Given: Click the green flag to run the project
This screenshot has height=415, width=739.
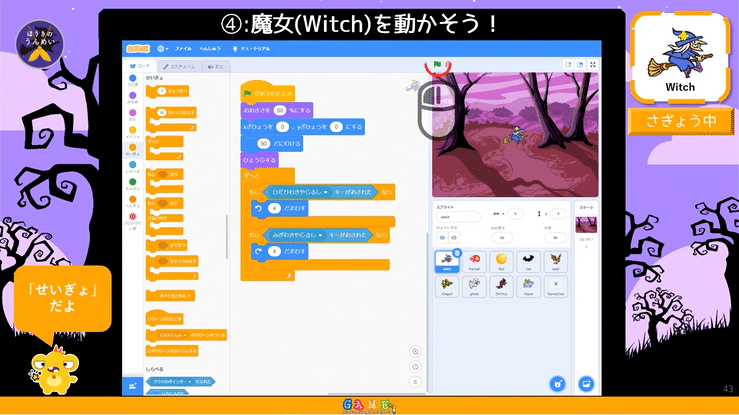Looking at the screenshot, I should click(437, 65).
